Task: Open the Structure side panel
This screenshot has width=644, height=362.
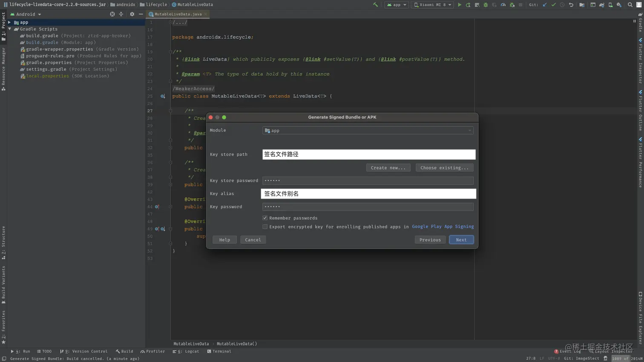Action: (x=3, y=242)
